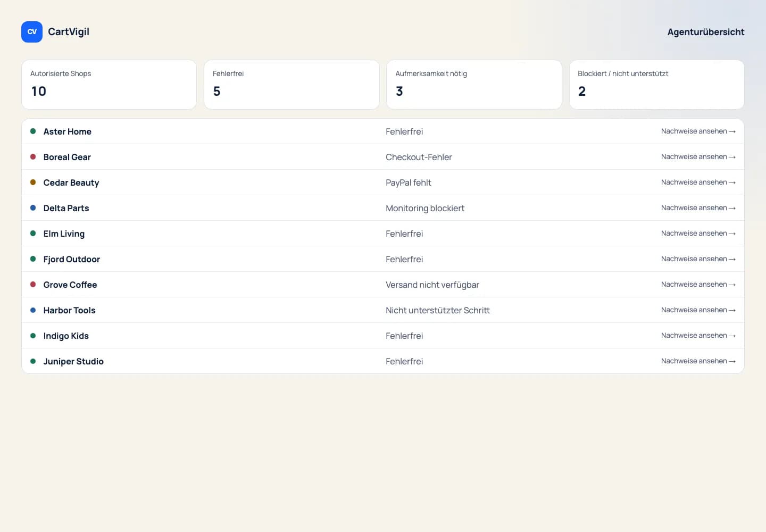Open the Aufmerksamkeit nötig summary card
This screenshot has width=766, height=532.
point(474,85)
